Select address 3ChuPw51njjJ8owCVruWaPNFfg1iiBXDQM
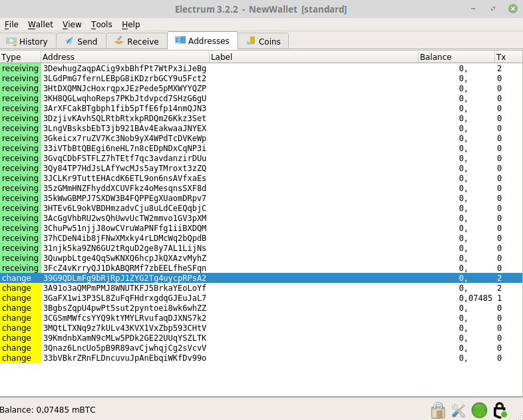The width and height of the screenshot is (523, 420). pos(124,228)
